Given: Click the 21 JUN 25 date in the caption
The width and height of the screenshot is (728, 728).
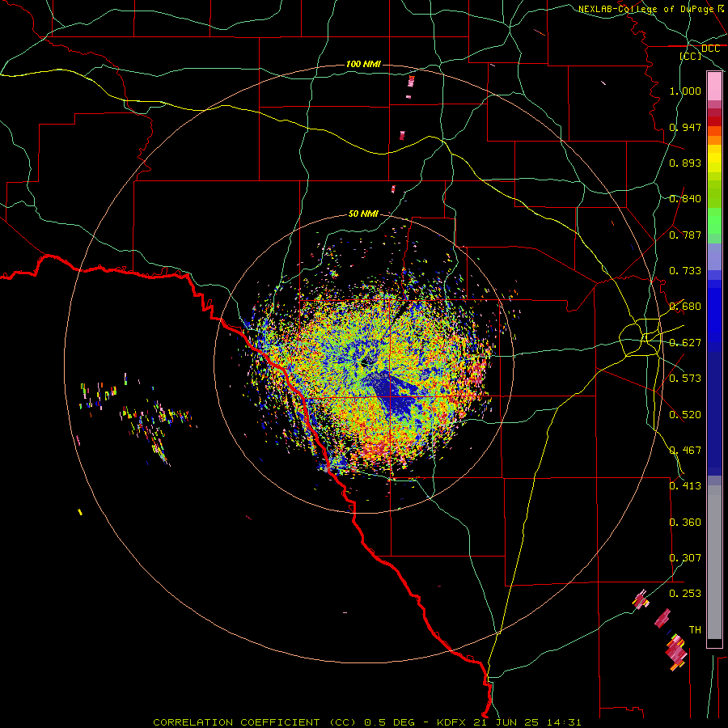Looking at the screenshot, I should [506, 722].
